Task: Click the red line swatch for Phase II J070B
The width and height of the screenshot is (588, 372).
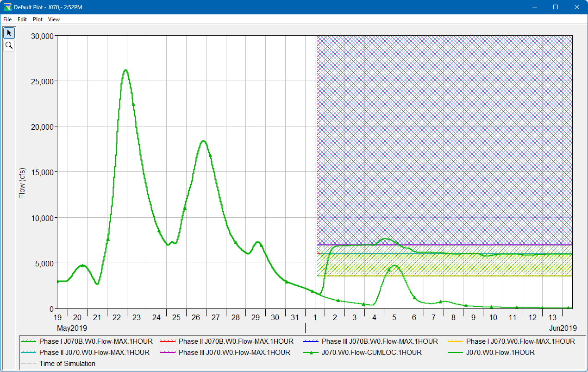Action: coord(168,341)
